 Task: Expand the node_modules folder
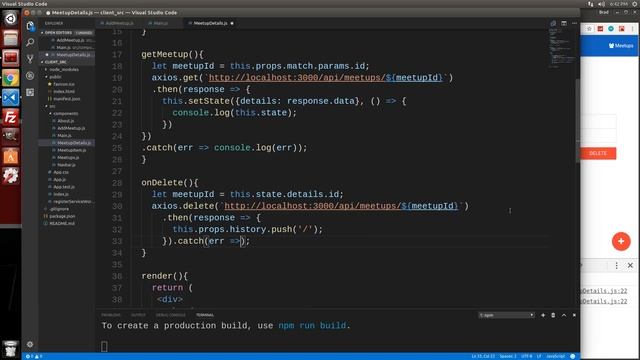coord(64,69)
